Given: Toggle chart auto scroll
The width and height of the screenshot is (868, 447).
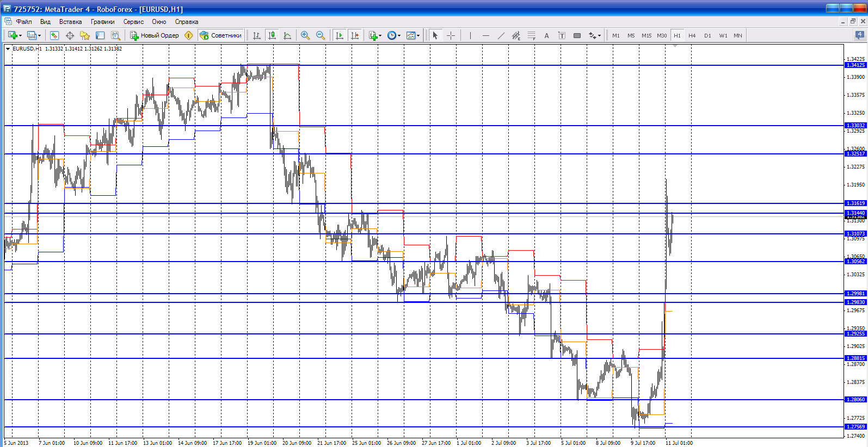Looking at the screenshot, I should [x=340, y=35].
